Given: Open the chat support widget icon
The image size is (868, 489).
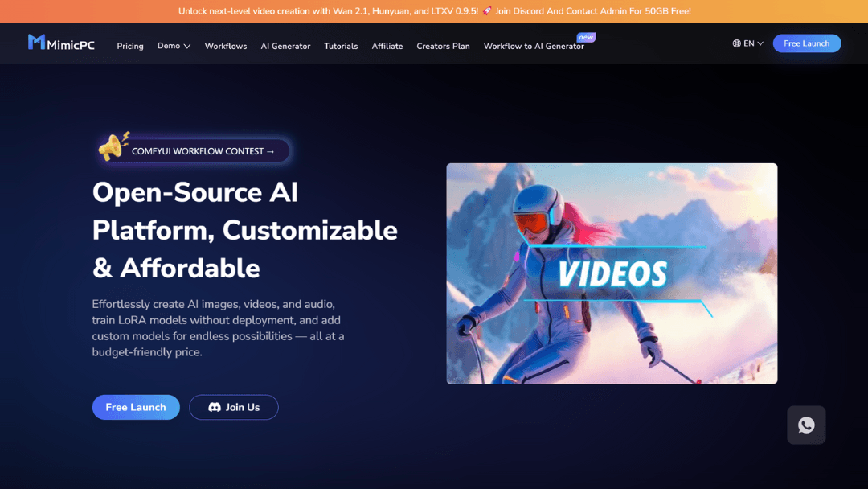Looking at the screenshot, I should coord(806,425).
